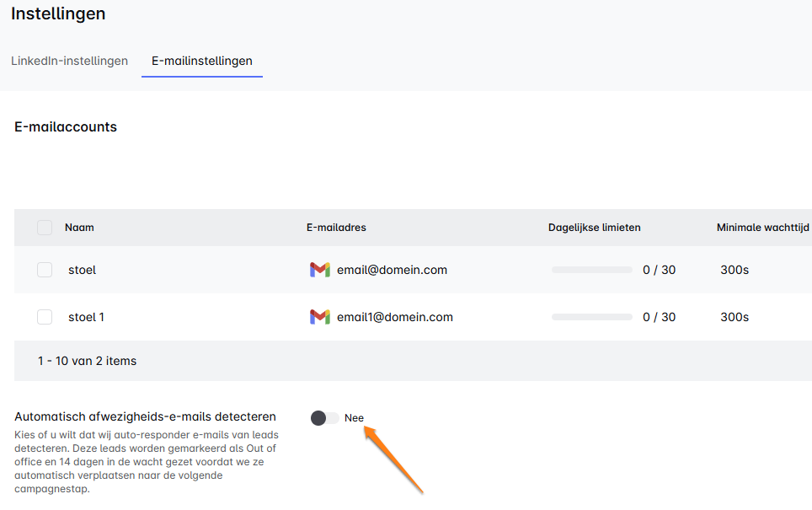This screenshot has width=812, height=510.
Task: Click the E-mailadres column header
Action: click(x=336, y=228)
